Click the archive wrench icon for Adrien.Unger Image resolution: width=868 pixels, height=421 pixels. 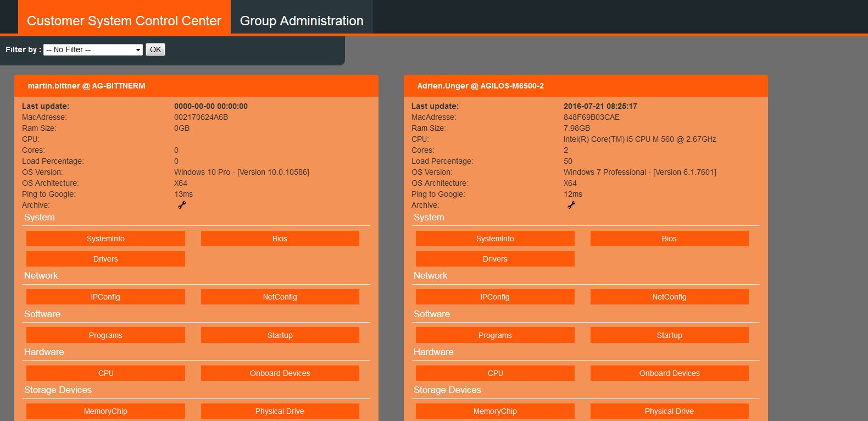pyautogui.click(x=571, y=205)
